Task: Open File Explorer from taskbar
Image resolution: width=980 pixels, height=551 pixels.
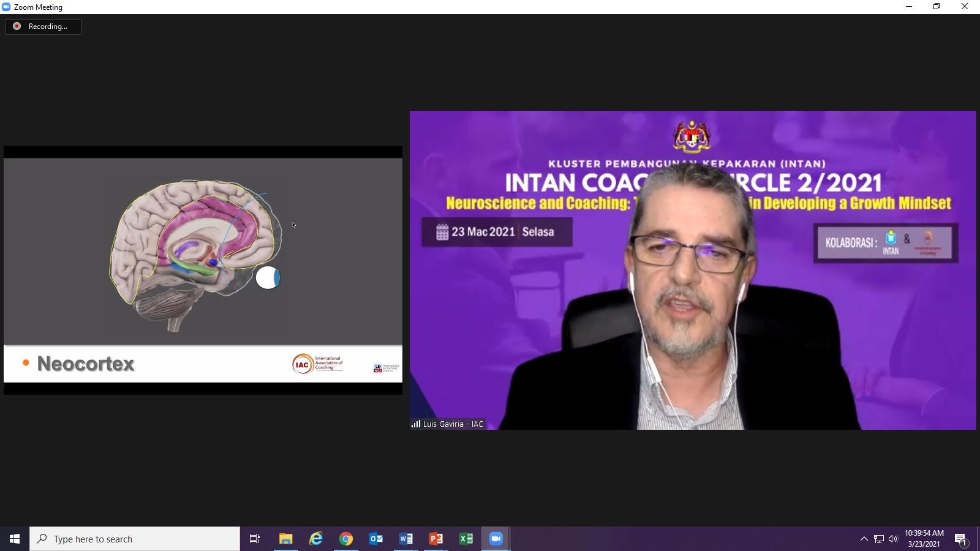Action: pyautogui.click(x=286, y=539)
